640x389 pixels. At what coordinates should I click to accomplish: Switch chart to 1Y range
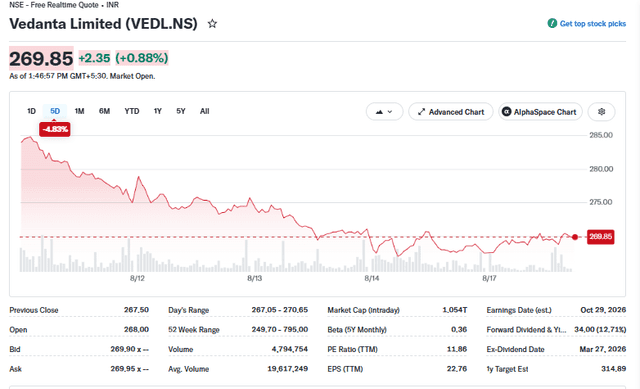click(x=158, y=111)
